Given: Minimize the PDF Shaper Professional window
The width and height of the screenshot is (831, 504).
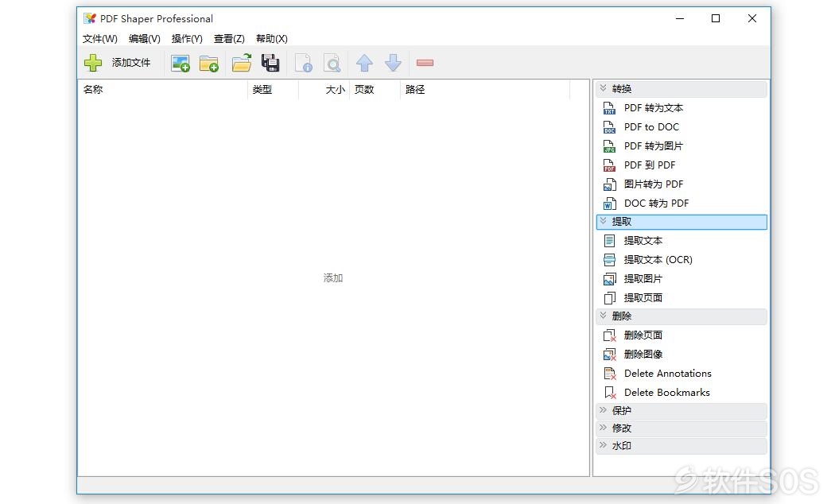Looking at the screenshot, I should click(x=680, y=18).
